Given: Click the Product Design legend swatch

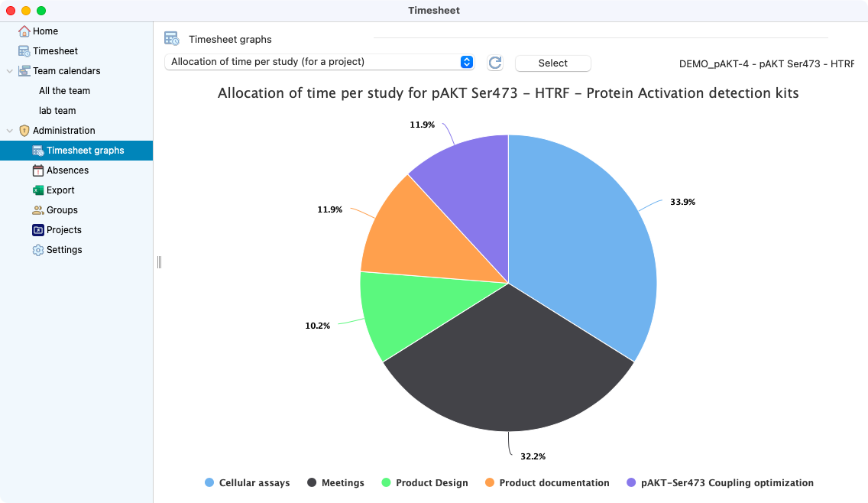Looking at the screenshot, I should coord(387,482).
